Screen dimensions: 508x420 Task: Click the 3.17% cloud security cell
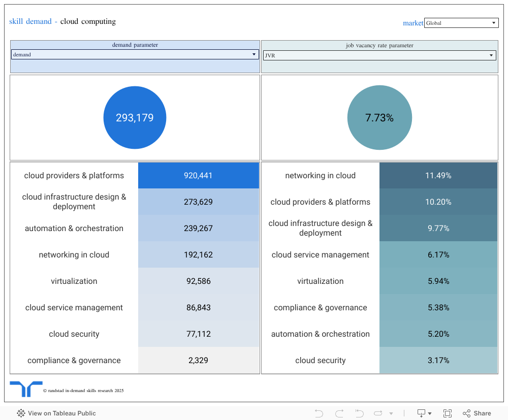[x=438, y=361]
